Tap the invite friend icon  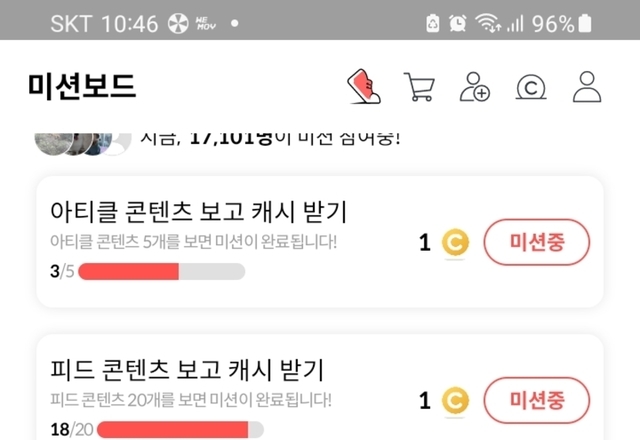pyautogui.click(x=474, y=87)
